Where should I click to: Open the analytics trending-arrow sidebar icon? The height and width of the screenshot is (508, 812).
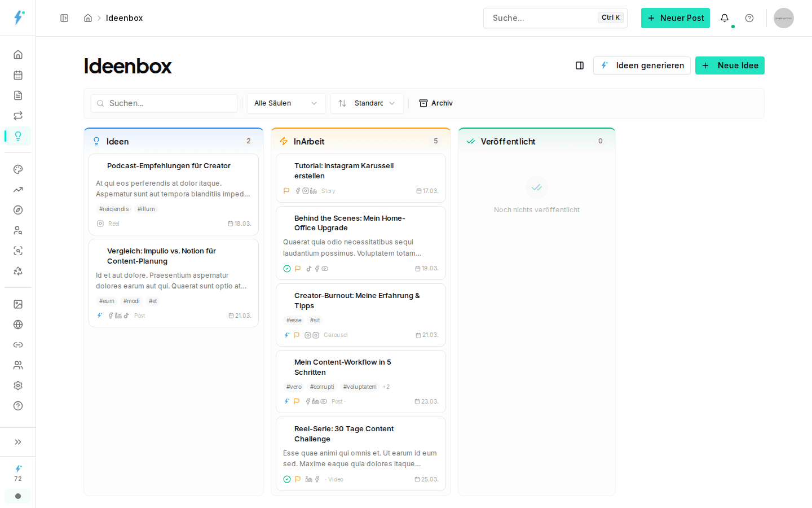coord(17,189)
